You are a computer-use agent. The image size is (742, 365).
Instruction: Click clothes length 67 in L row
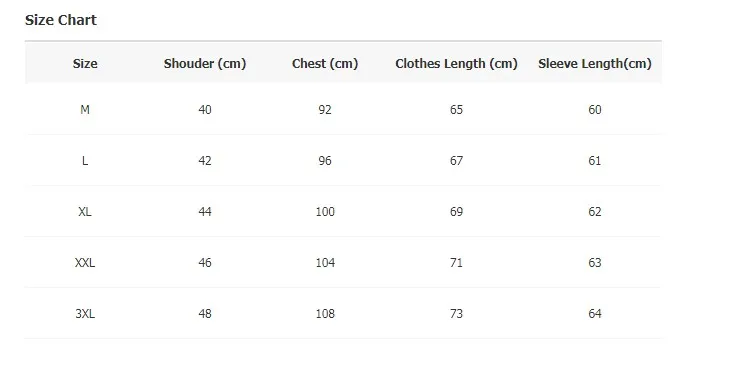[456, 161]
